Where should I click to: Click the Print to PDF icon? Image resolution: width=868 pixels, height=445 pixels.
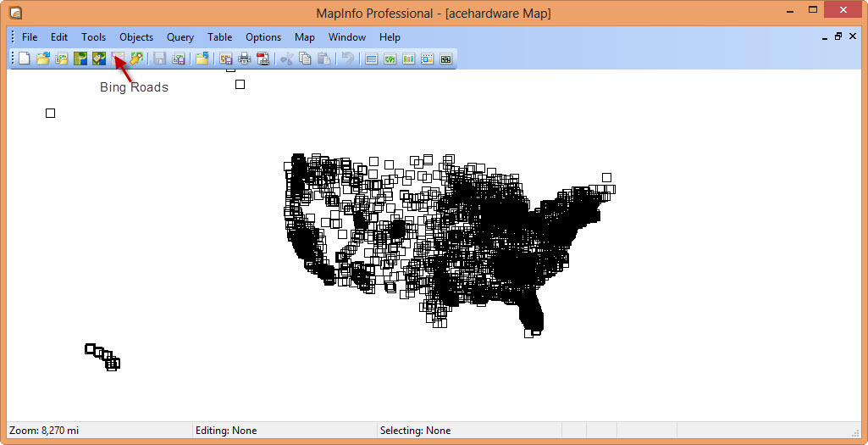[263, 58]
